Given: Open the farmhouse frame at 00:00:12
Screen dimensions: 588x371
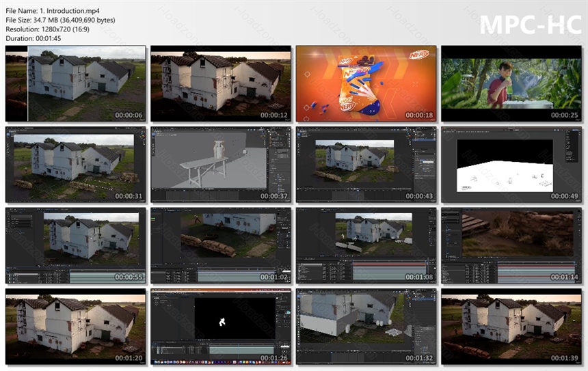Looking at the screenshot, I should [x=221, y=83].
